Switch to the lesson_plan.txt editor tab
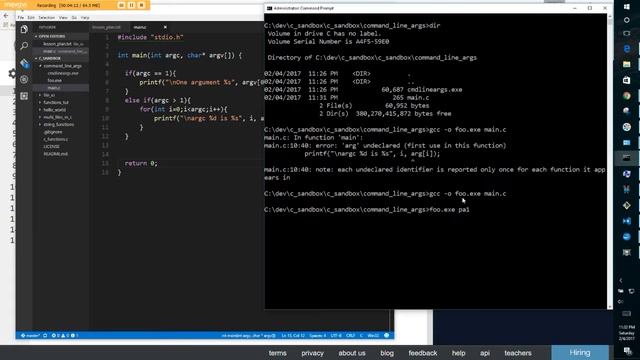The height and width of the screenshot is (360, 640). pos(107,27)
